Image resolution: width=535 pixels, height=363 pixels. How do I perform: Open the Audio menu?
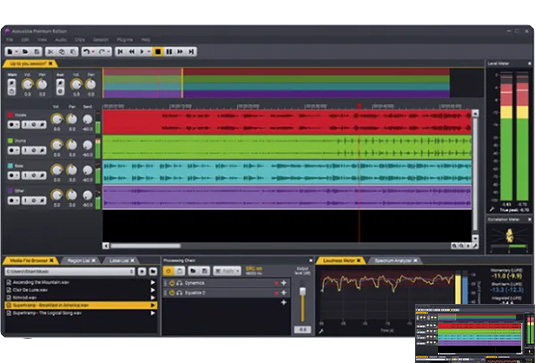pyautogui.click(x=61, y=40)
